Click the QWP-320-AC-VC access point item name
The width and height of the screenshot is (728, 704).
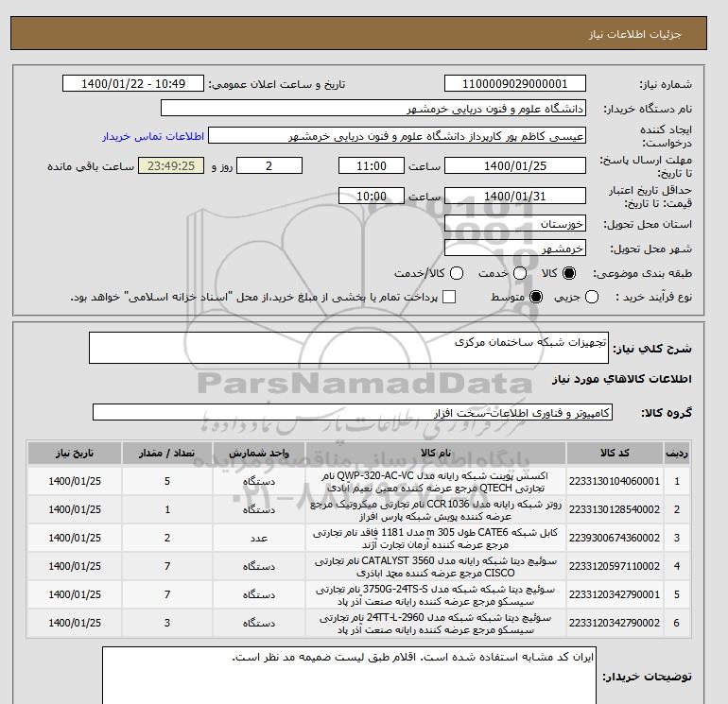[x=436, y=482]
